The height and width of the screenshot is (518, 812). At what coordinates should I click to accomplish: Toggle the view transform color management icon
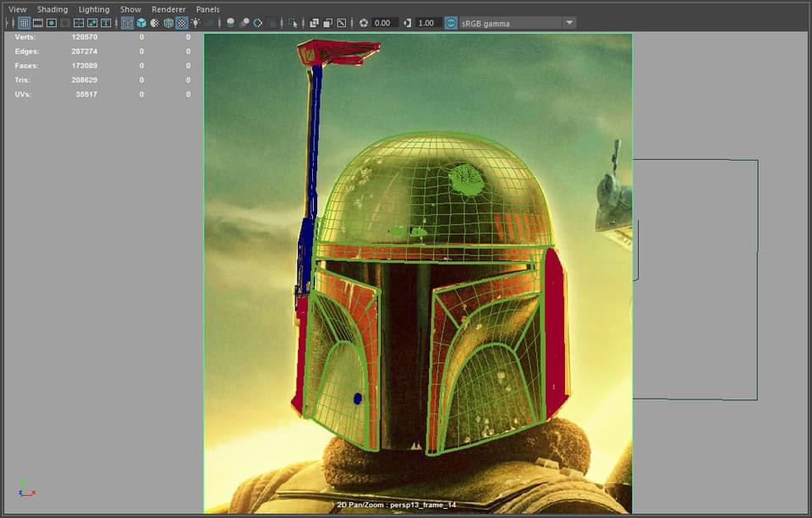pos(451,23)
